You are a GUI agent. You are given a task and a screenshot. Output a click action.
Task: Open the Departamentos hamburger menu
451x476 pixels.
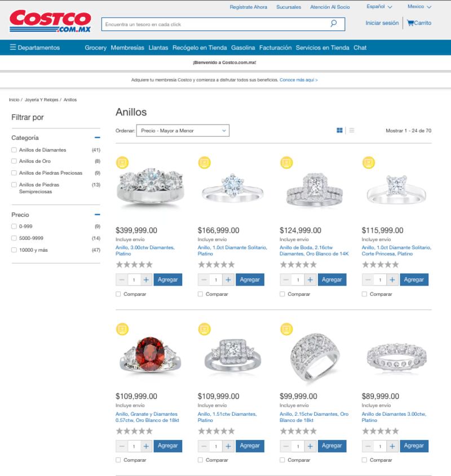(x=13, y=47)
